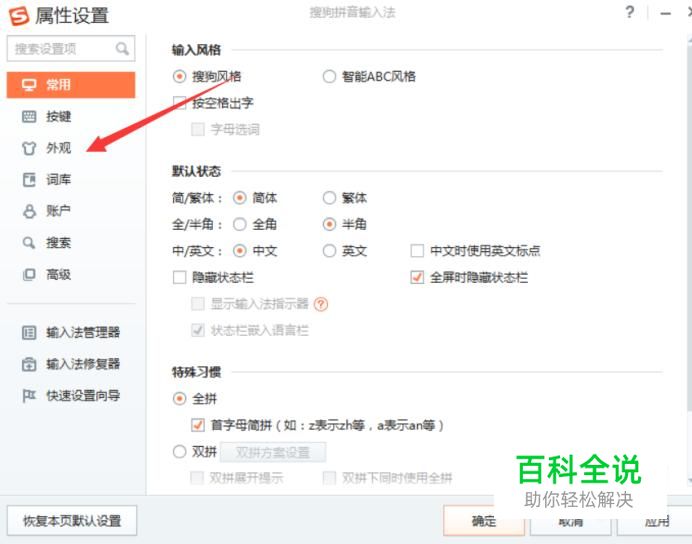Click the search magnifier icon in settings search
Viewport: 692px width, 544px height.
[x=122, y=49]
